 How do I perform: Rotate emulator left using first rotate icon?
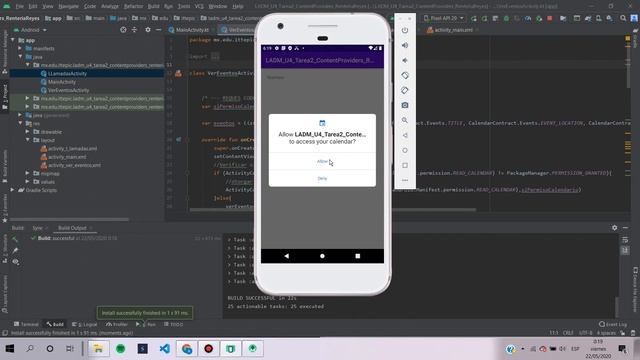click(404, 76)
